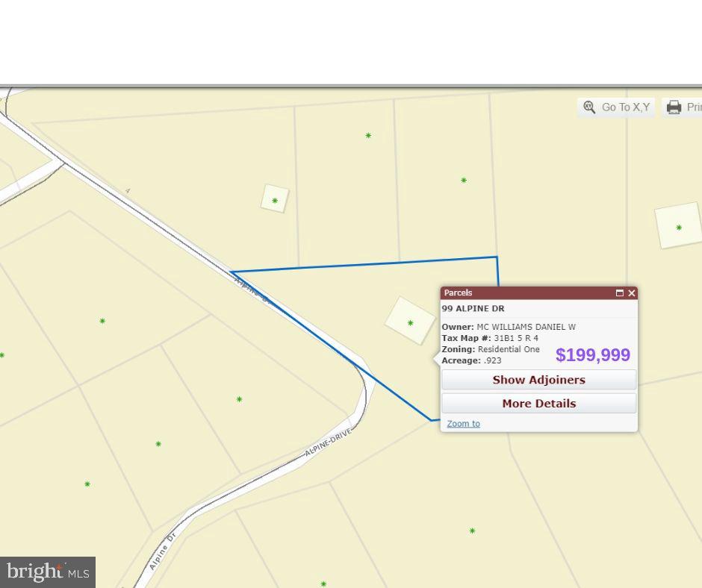Screen dimensions: 702x588
Task: Click the Go To X,Y magnifier icon
Action: point(589,107)
